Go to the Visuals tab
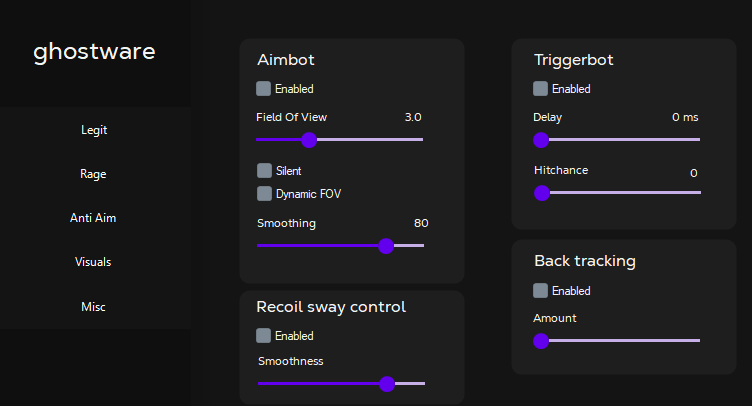752x406 pixels. [x=94, y=262]
